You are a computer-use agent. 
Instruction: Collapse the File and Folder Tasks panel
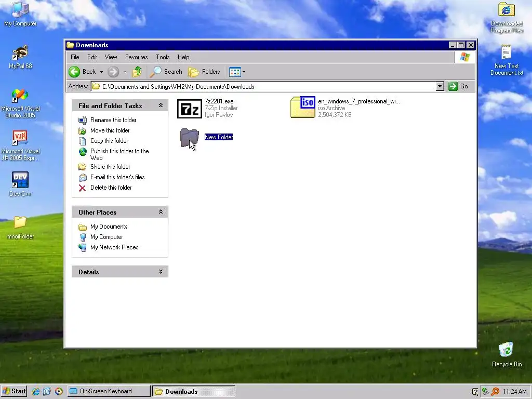click(x=161, y=105)
